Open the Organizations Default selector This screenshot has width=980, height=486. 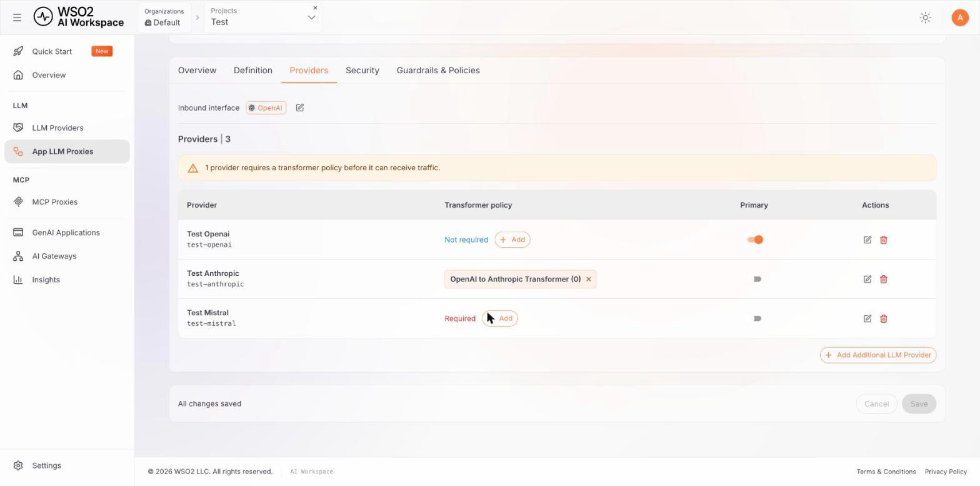click(164, 18)
